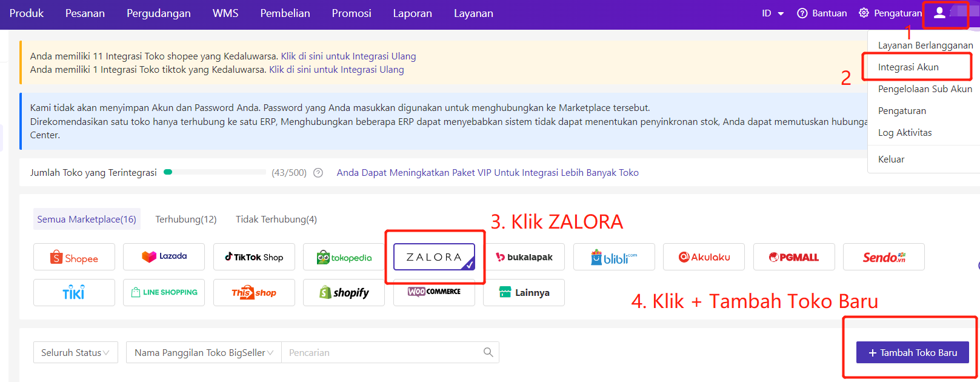Choose the Tokopedia marketplace

click(x=344, y=257)
